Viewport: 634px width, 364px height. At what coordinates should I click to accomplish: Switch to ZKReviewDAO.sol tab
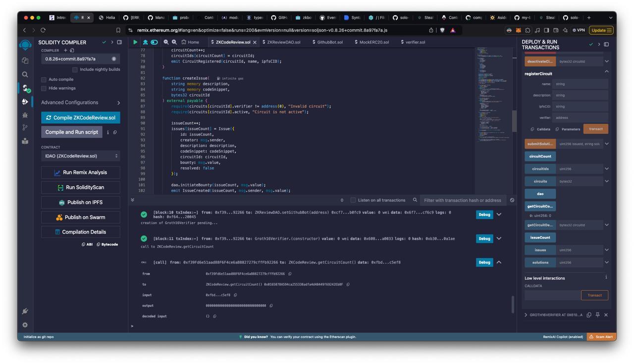tap(281, 42)
